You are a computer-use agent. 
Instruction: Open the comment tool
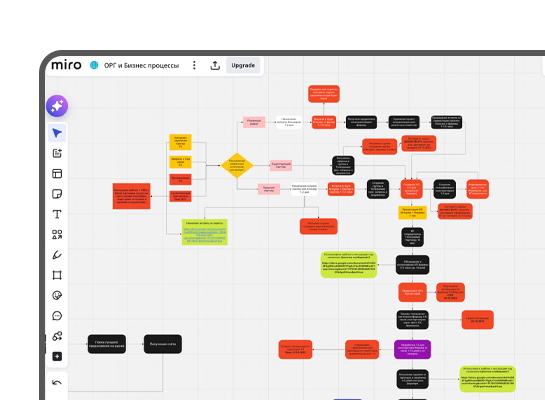[x=57, y=316]
